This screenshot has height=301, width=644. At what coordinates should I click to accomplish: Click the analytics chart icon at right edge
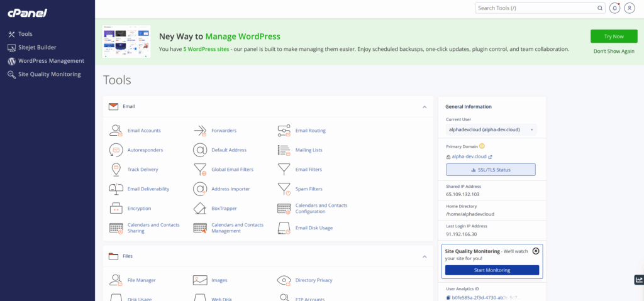[x=639, y=280]
